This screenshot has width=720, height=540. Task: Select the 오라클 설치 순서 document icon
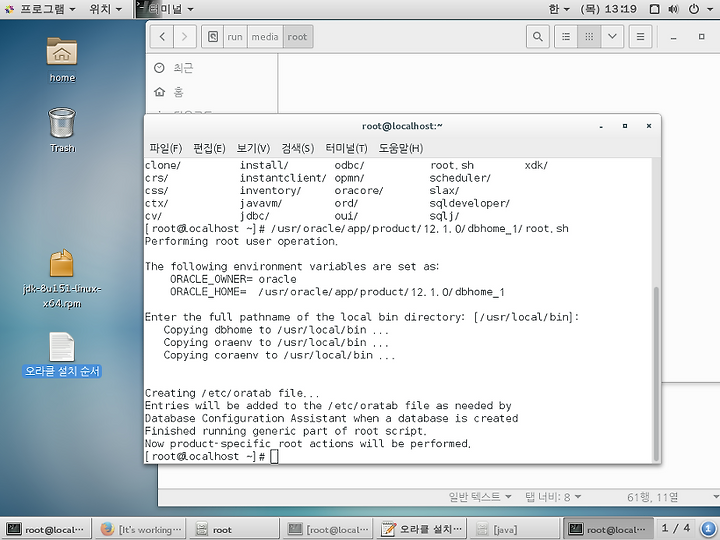[62, 354]
